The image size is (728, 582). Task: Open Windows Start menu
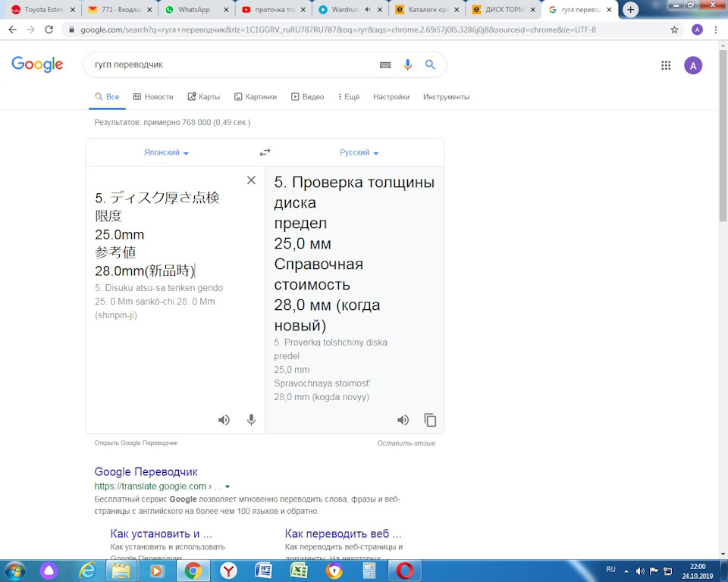15,571
